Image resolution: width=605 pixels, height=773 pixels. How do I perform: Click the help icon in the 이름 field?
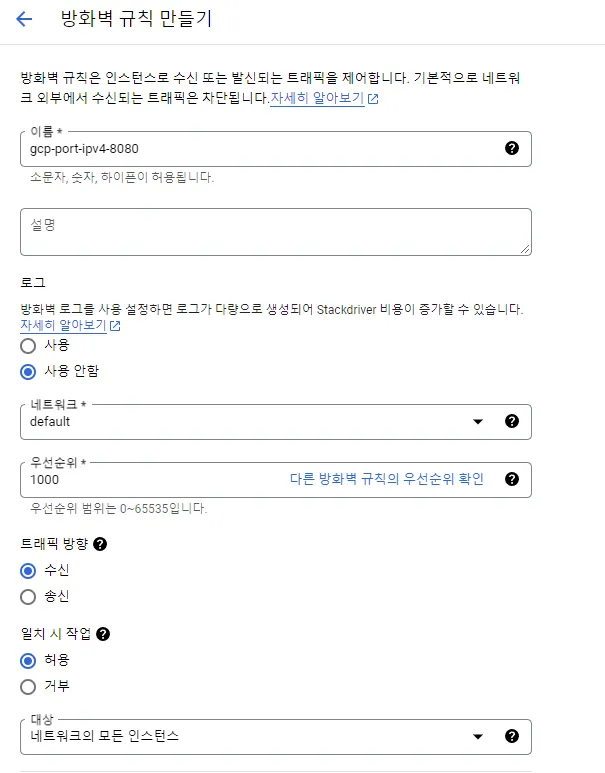[512, 148]
